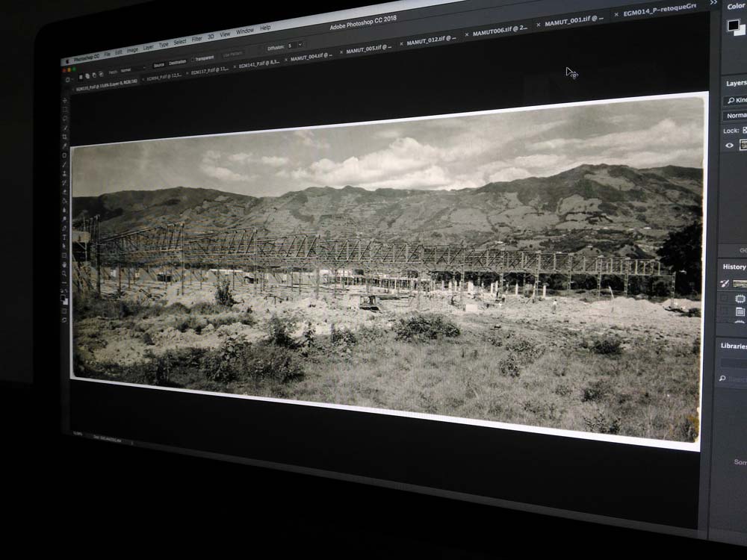Select the Type tool
Viewport: 747px width, 560px height.
pos(65,237)
